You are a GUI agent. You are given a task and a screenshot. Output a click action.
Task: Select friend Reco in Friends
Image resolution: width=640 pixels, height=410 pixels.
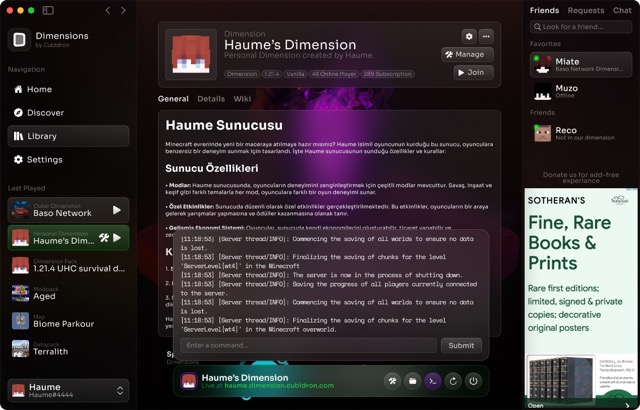pos(581,133)
